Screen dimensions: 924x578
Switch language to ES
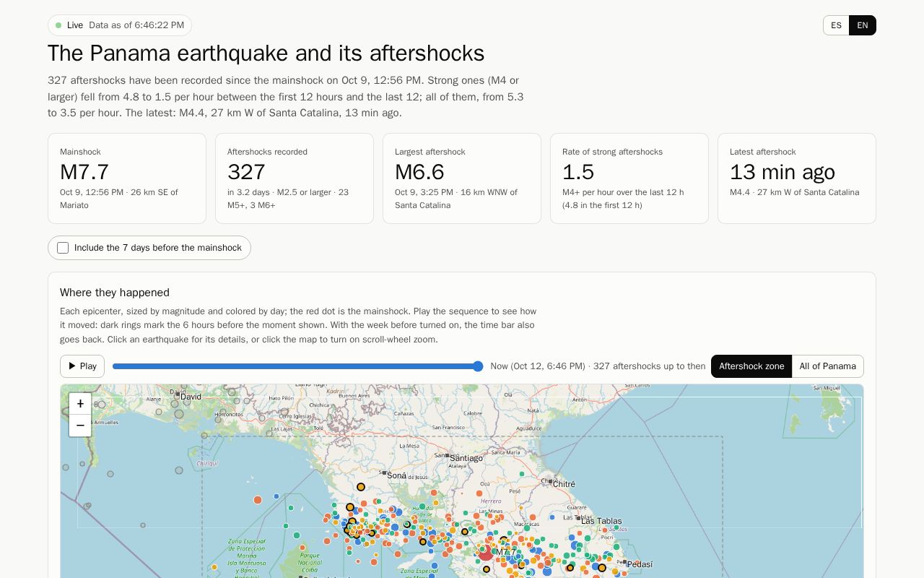(x=836, y=25)
